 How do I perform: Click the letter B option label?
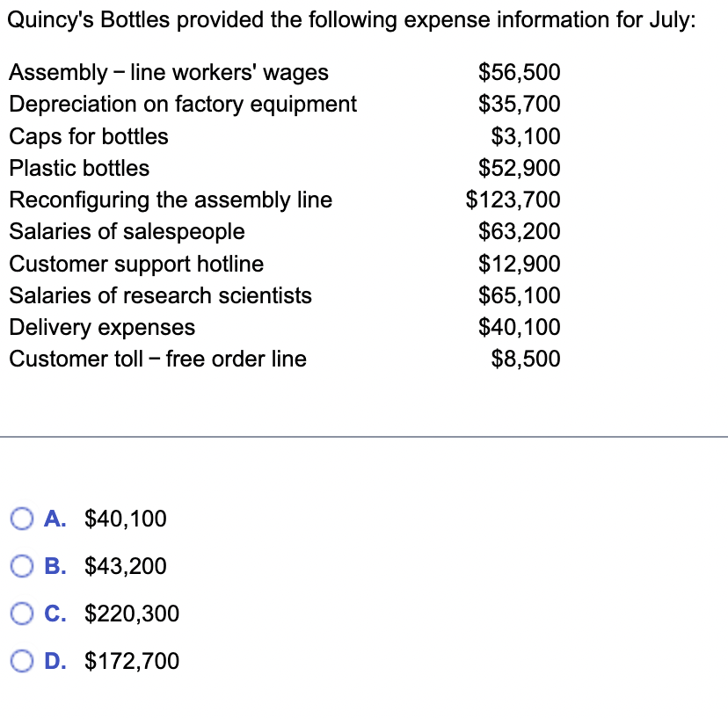[55, 566]
